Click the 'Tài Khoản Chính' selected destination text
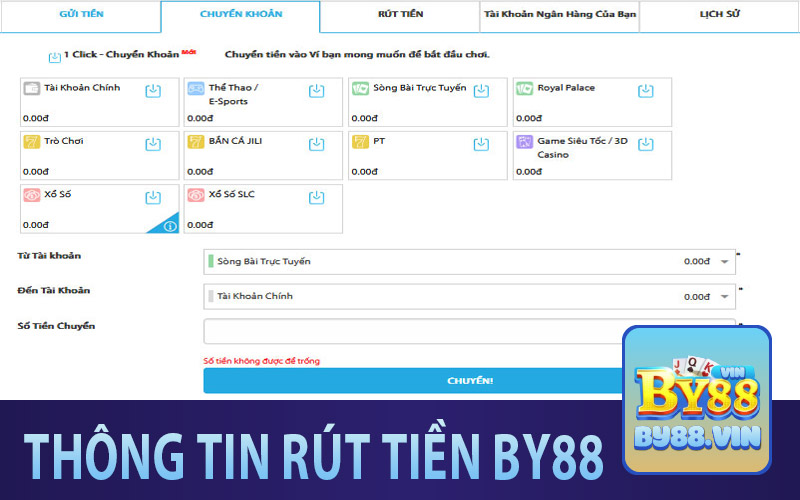Screen dimensions: 800x500 pyautogui.click(x=255, y=296)
